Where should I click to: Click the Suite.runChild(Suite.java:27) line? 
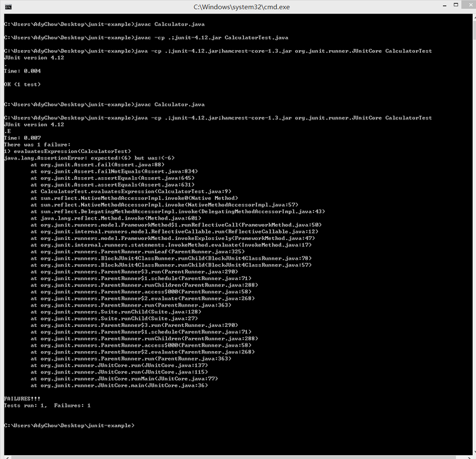114,318
